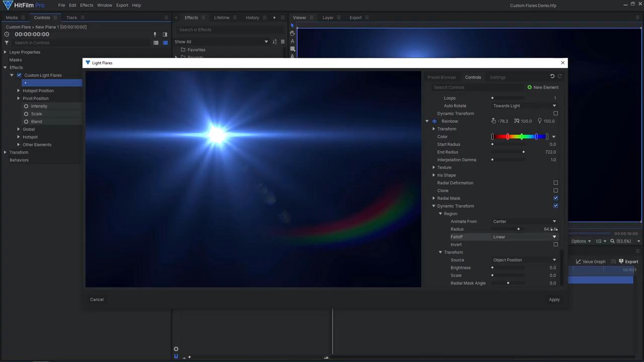Image resolution: width=644 pixels, height=362 pixels.
Task: Open Viewer Options dropdown button
Action: pos(581,241)
